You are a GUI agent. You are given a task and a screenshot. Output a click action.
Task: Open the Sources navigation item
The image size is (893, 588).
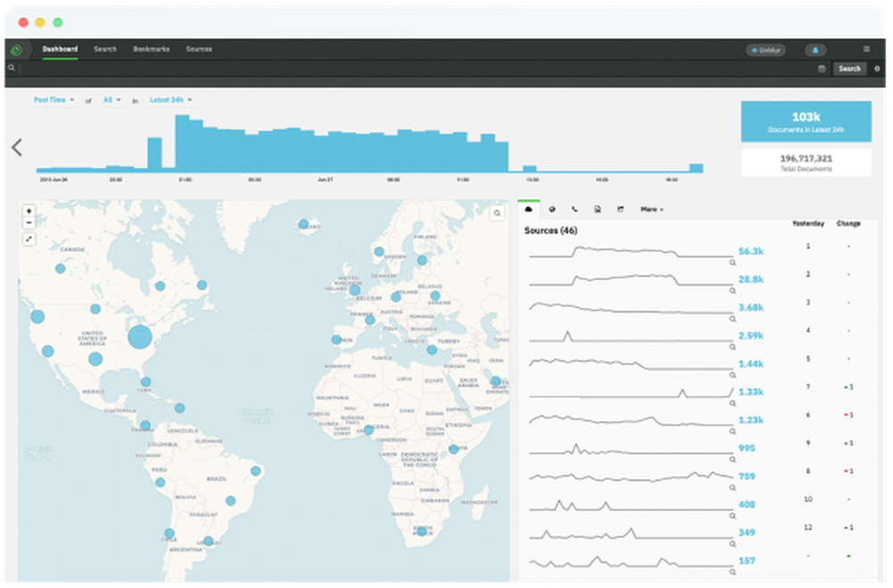199,49
